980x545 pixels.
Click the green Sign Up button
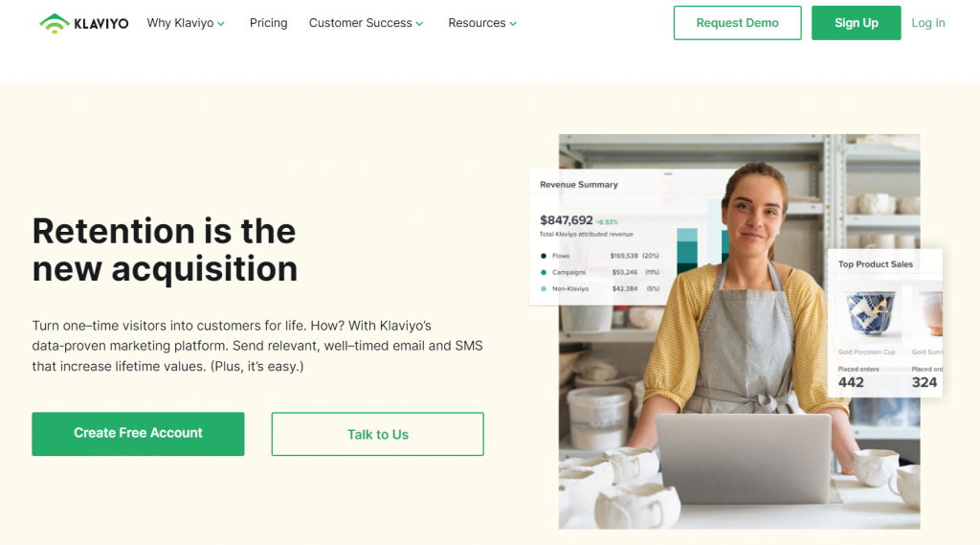coord(857,23)
